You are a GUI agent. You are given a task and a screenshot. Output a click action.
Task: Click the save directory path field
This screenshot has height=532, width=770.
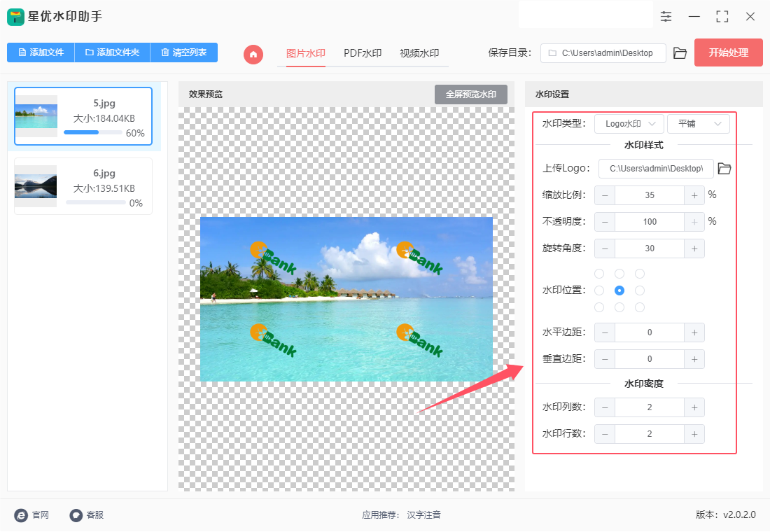[603, 53]
